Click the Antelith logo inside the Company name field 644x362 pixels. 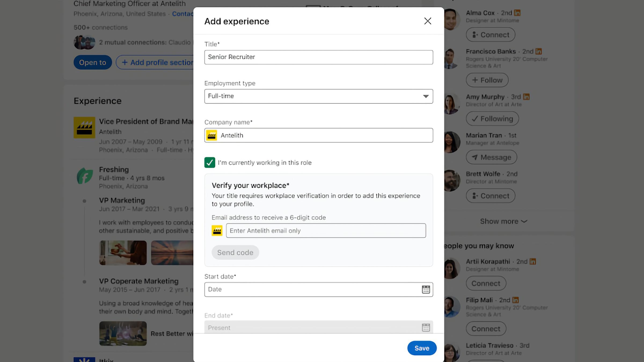[212, 135]
